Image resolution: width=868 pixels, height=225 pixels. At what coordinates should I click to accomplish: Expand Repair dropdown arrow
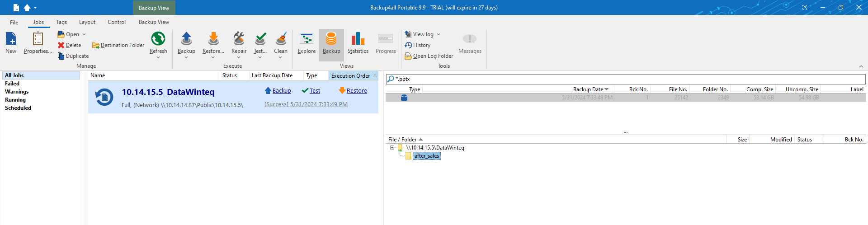[x=239, y=57]
